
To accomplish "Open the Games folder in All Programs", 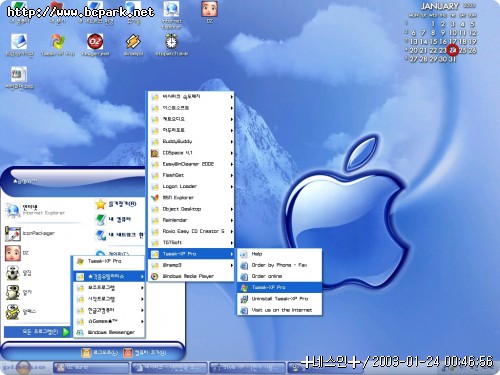I will 109,321.
